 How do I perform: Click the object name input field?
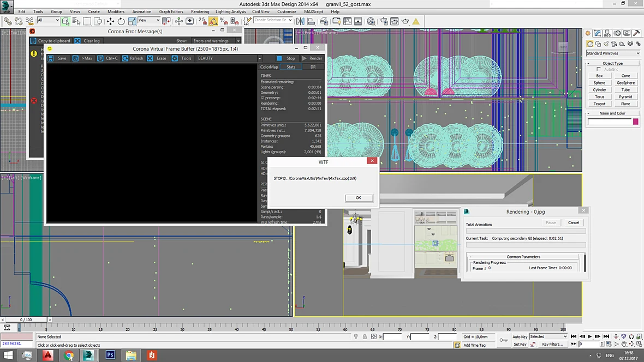pyautogui.click(x=610, y=122)
